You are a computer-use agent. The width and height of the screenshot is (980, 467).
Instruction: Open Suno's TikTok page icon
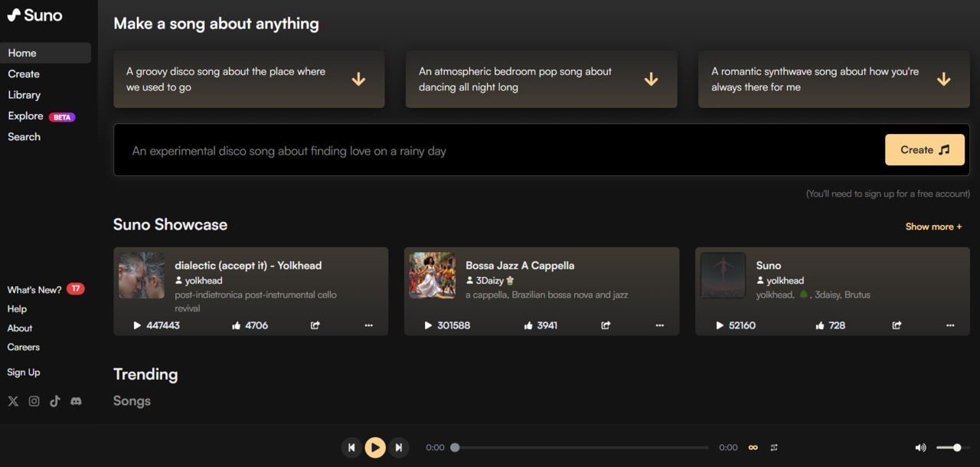pos(55,401)
